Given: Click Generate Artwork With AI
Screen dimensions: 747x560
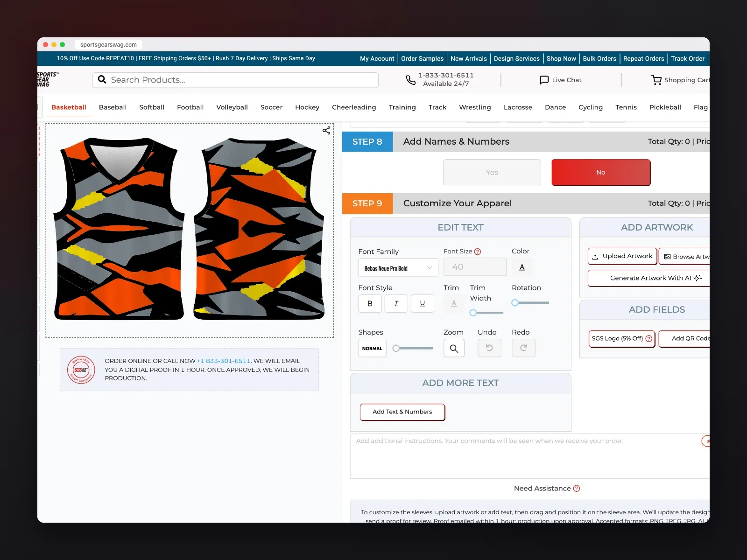Looking at the screenshot, I should pos(649,278).
